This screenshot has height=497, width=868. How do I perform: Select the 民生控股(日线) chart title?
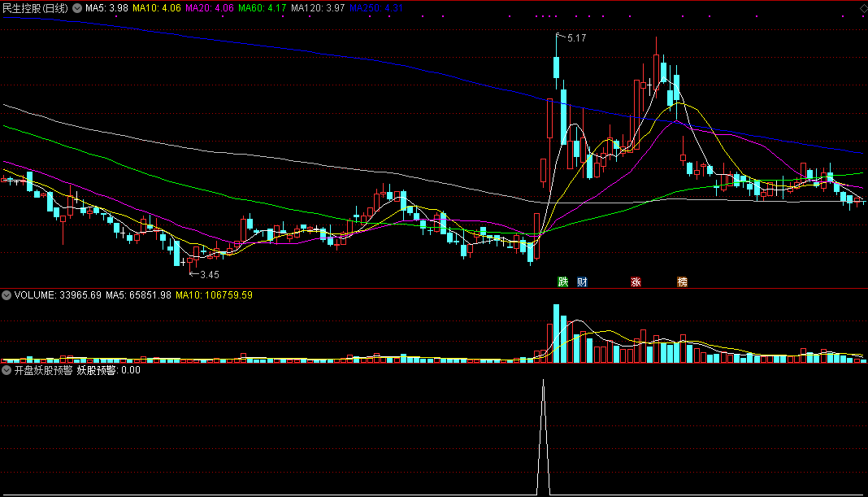click(36, 8)
